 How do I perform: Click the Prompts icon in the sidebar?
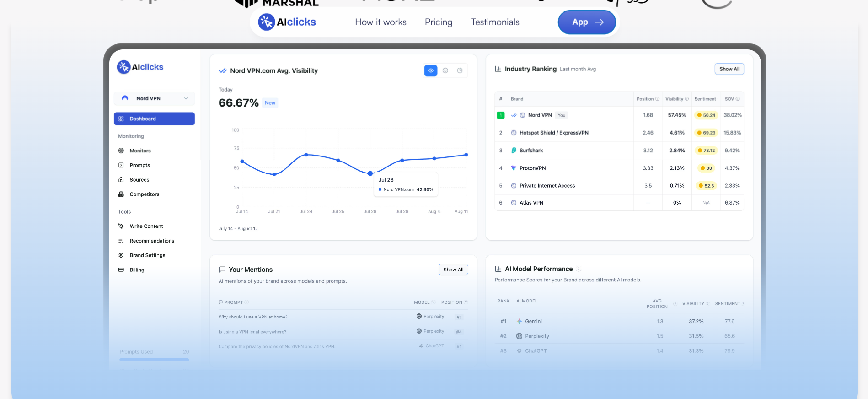121,165
